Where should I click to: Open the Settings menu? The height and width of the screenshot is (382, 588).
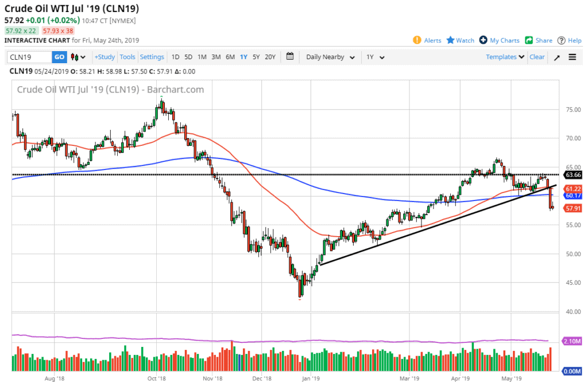pyautogui.click(x=152, y=57)
